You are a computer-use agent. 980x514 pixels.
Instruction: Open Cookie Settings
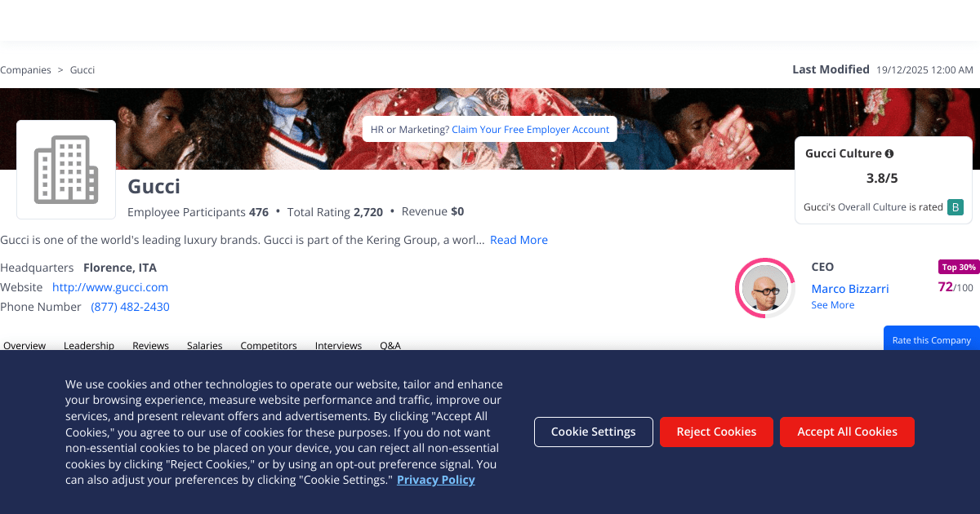click(594, 432)
